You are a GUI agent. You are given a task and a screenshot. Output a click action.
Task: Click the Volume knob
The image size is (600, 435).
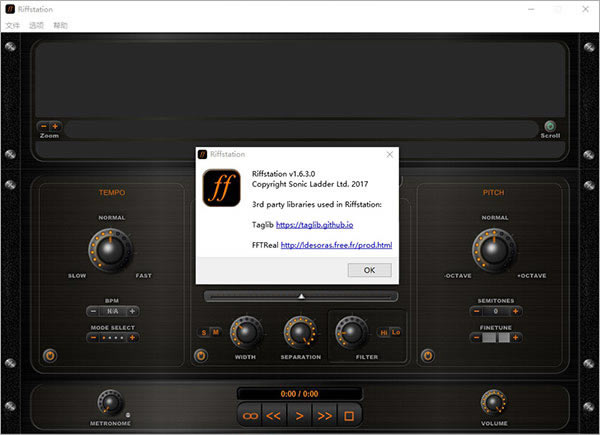click(x=494, y=402)
